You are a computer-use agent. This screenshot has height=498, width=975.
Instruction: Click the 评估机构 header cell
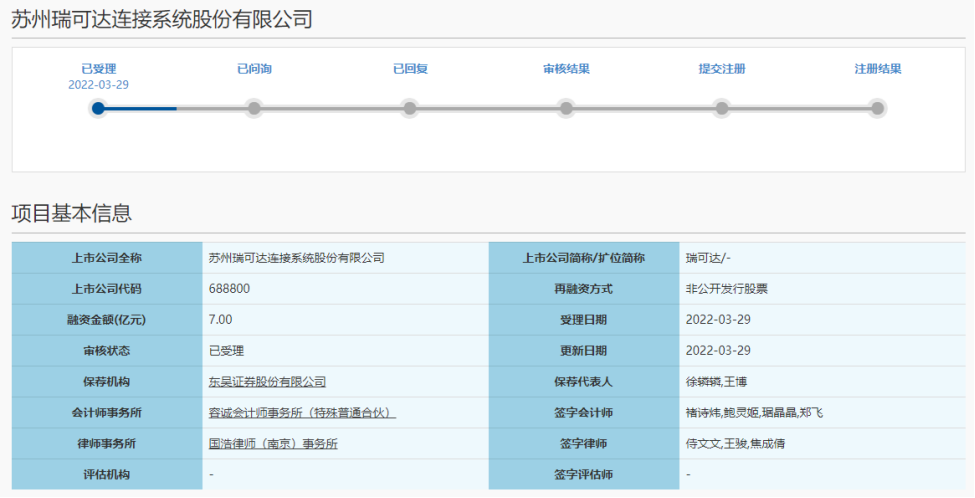pos(107,474)
